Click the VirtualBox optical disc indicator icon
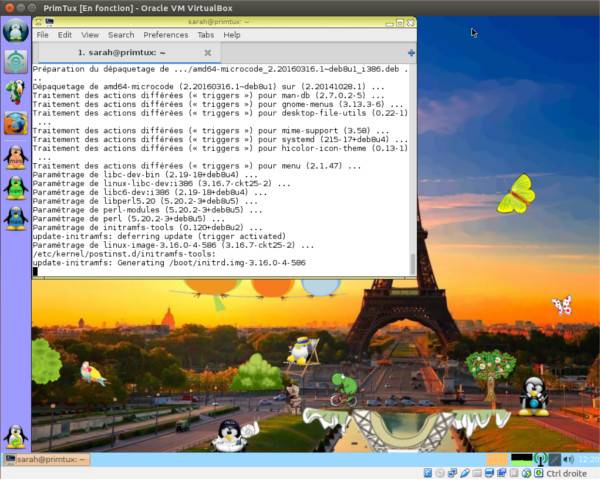This screenshot has width=600, height=480. pos(440,473)
